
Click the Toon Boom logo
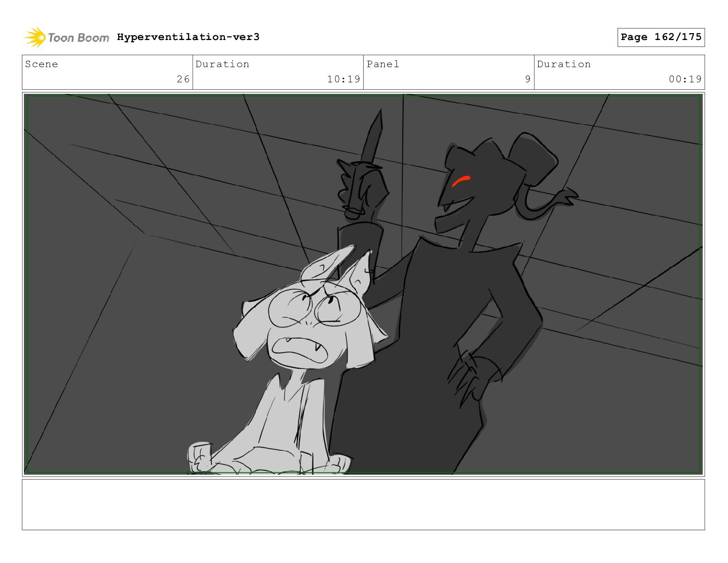[67, 37]
